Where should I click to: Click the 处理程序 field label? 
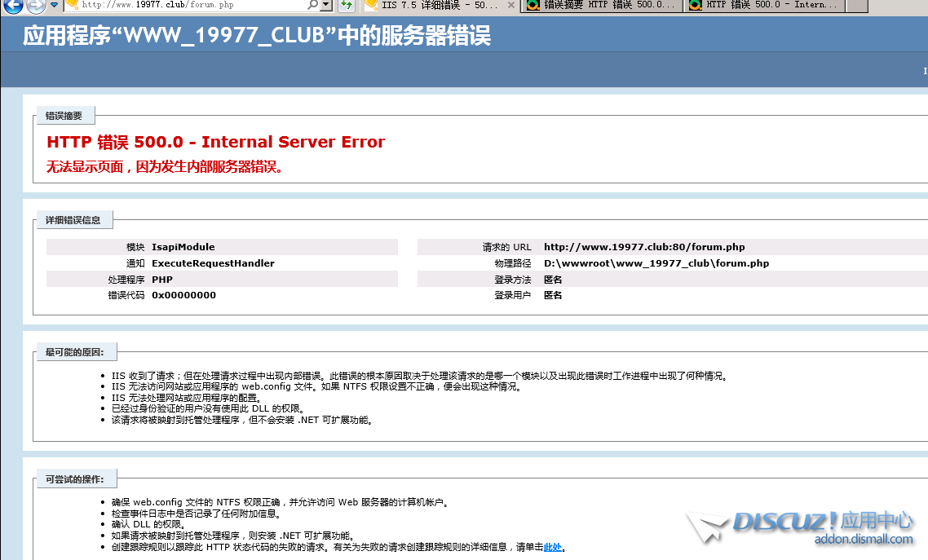tap(126, 280)
